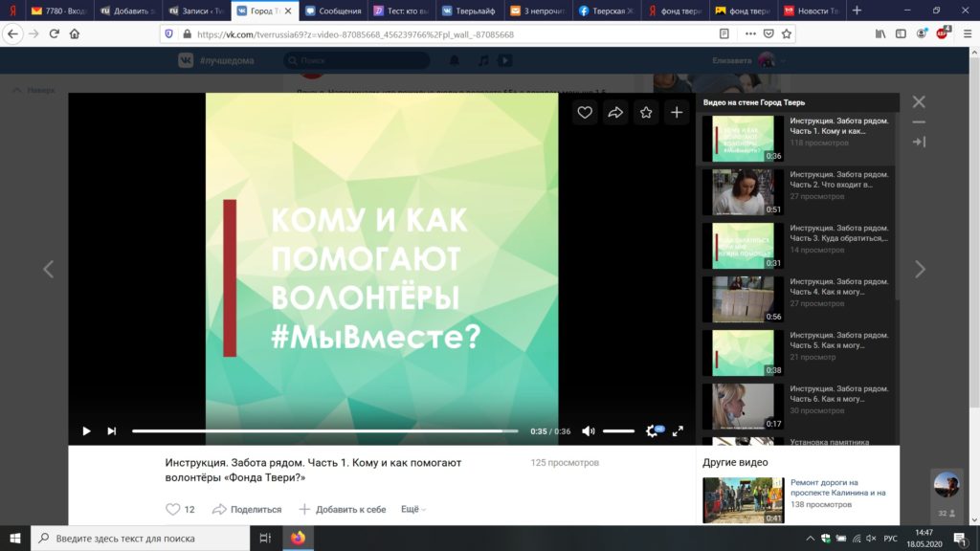Add video to favorites via star icon

point(646,112)
